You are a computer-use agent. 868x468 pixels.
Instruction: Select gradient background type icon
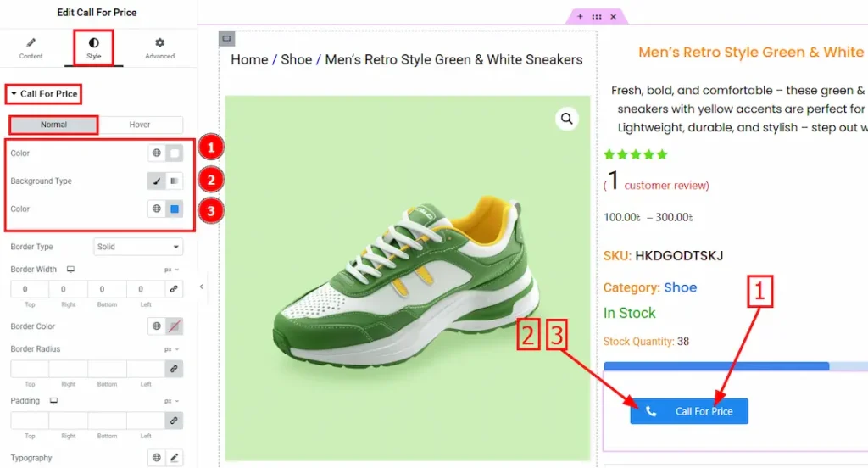pyautogui.click(x=175, y=181)
